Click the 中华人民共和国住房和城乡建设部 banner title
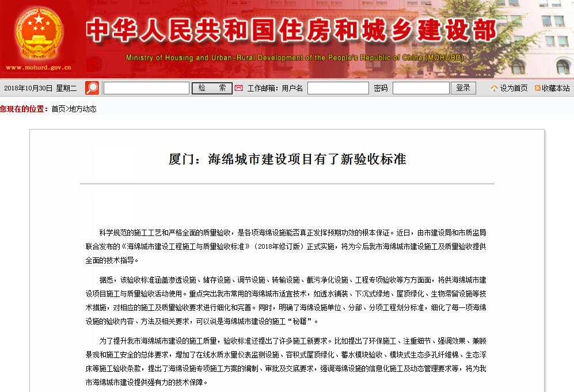Image resolution: width=574 pixels, height=392 pixels. (291, 30)
